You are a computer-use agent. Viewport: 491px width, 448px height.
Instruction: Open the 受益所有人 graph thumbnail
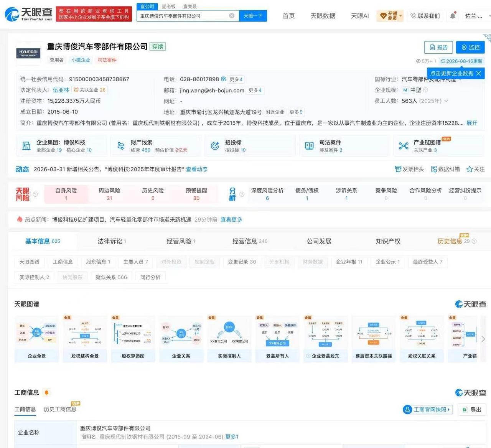(x=277, y=339)
